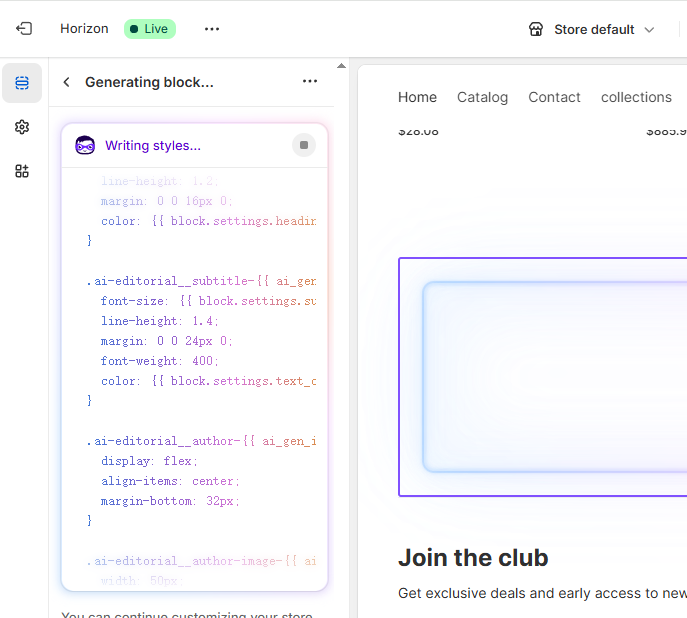Image resolution: width=687 pixels, height=618 pixels.
Task: Click the panel scroll-up arrow
Action: click(x=341, y=66)
